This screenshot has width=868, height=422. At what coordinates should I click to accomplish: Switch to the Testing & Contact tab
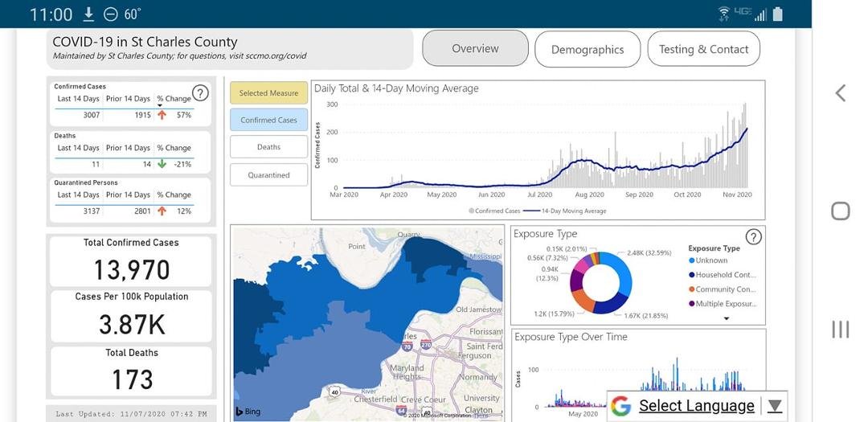(703, 49)
